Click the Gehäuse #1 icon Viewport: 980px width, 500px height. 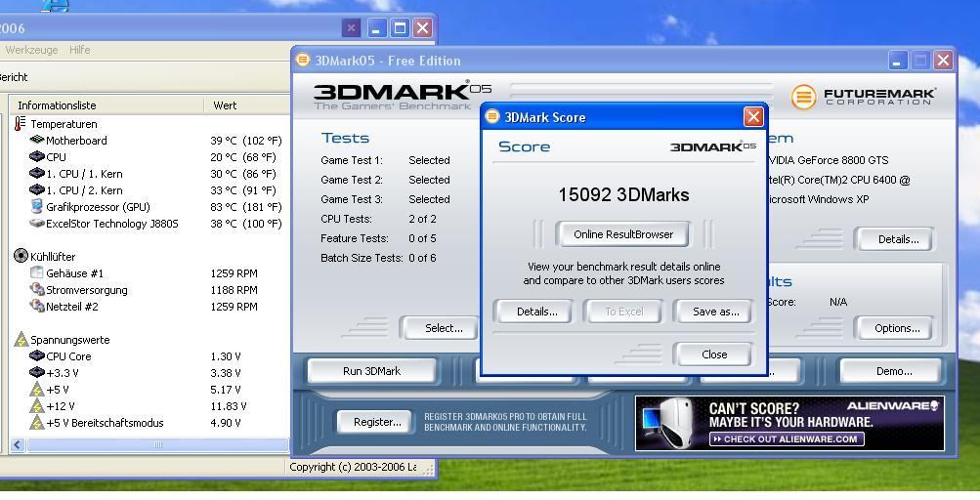37,272
